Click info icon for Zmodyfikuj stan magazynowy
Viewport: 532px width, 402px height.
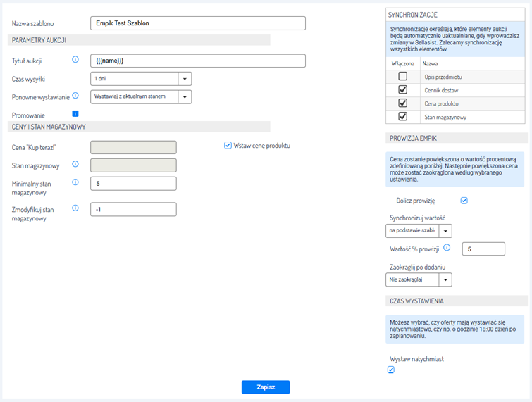(x=75, y=208)
